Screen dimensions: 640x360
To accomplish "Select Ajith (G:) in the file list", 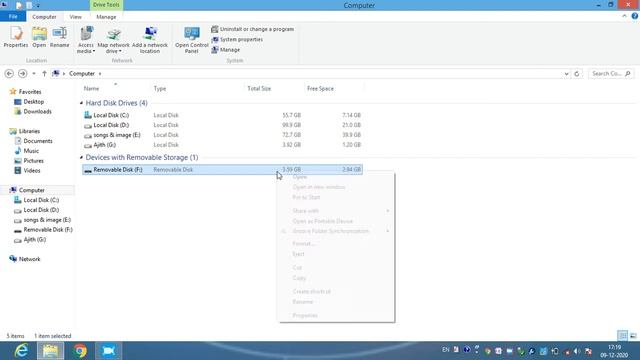I will [222, 144].
